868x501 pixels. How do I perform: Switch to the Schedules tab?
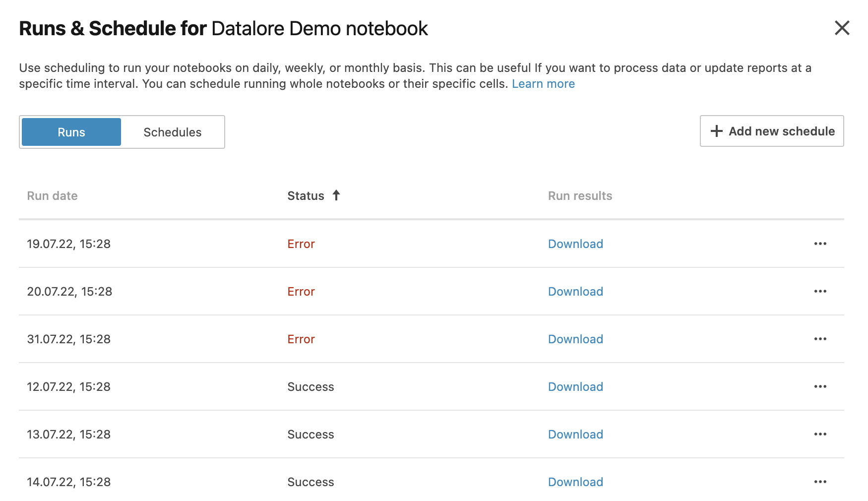pyautogui.click(x=172, y=132)
